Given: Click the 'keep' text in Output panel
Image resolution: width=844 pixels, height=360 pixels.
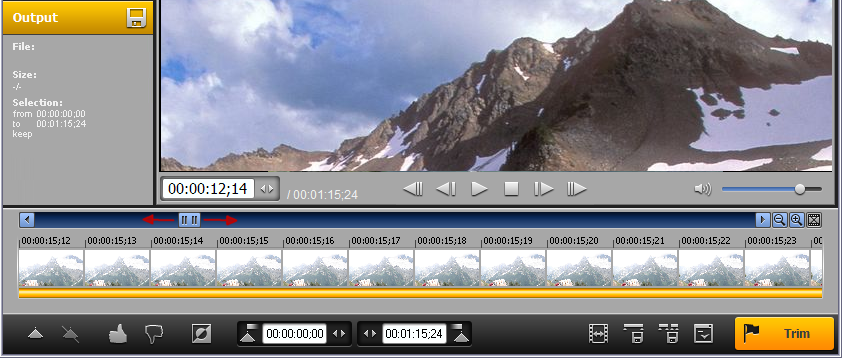Looking at the screenshot, I should pos(23,134).
